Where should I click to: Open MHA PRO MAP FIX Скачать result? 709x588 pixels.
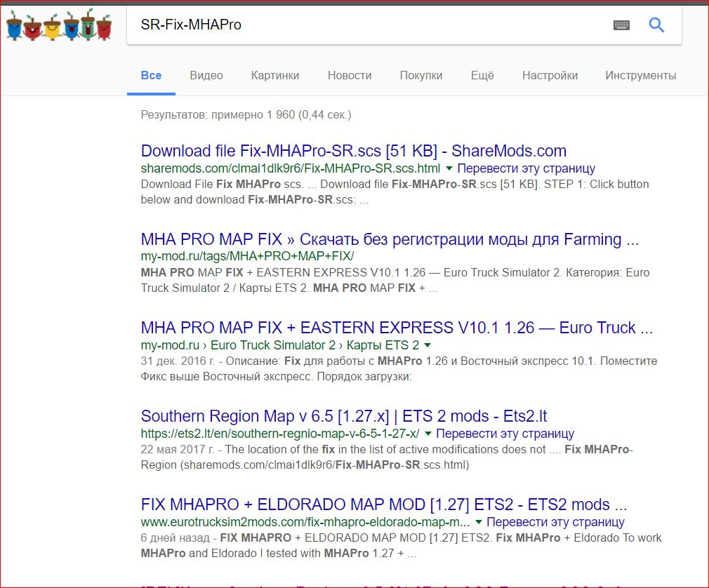(390, 239)
